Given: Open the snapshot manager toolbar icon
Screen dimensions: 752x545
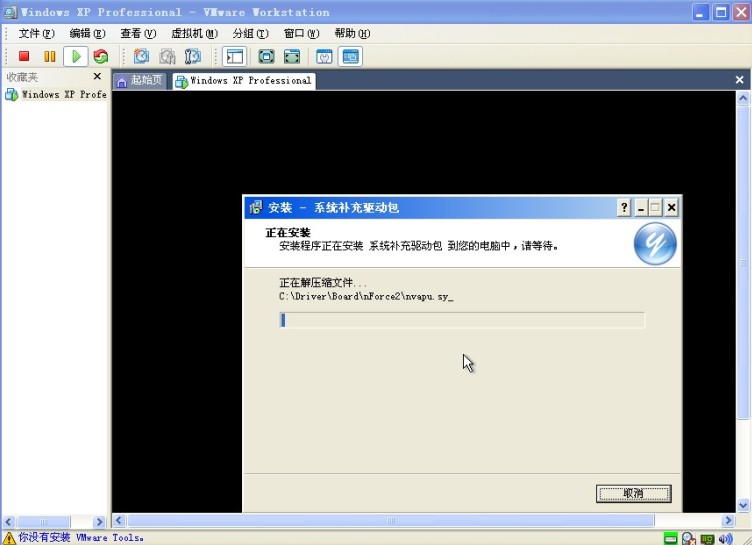Looking at the screenshot, I should [x=193, y=57].
